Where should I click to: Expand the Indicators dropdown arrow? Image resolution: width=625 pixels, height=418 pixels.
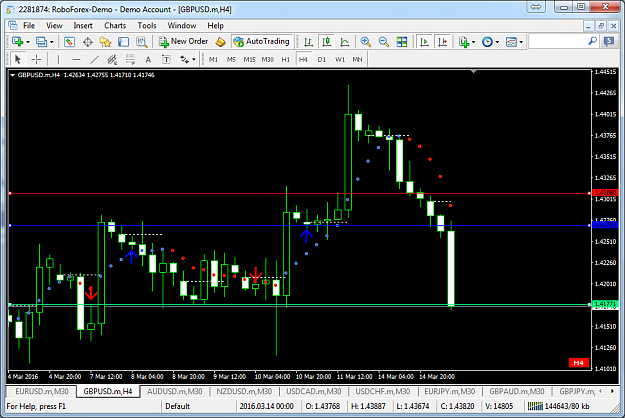click(474, 42)
